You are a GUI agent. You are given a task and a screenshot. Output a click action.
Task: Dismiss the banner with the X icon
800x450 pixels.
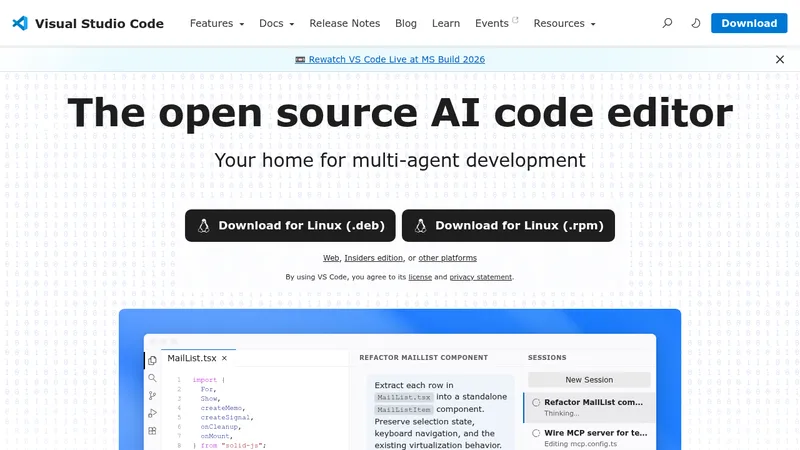click(x=780, y=59)
